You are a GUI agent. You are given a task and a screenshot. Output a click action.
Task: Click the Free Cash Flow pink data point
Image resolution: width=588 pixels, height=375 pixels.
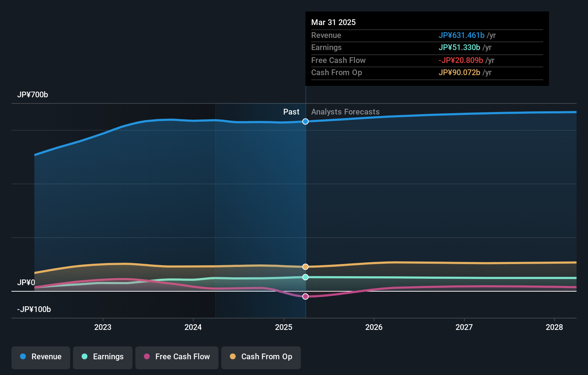(x=305, y=296)
